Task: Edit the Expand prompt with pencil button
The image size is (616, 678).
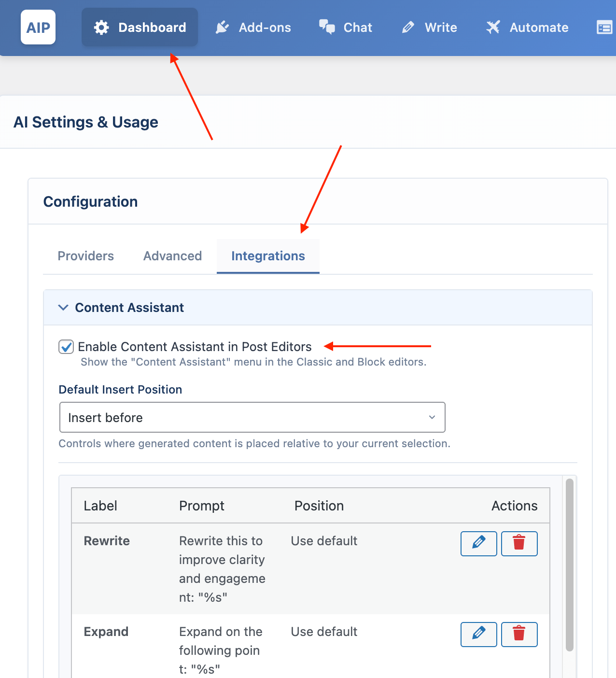Action: (x=478, y=634)
